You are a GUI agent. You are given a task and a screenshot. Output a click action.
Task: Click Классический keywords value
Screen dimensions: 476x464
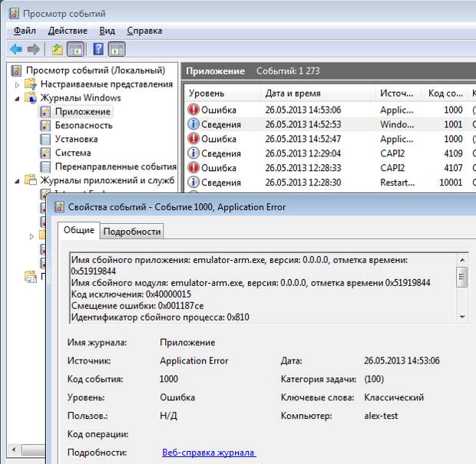tap(394, 397)
